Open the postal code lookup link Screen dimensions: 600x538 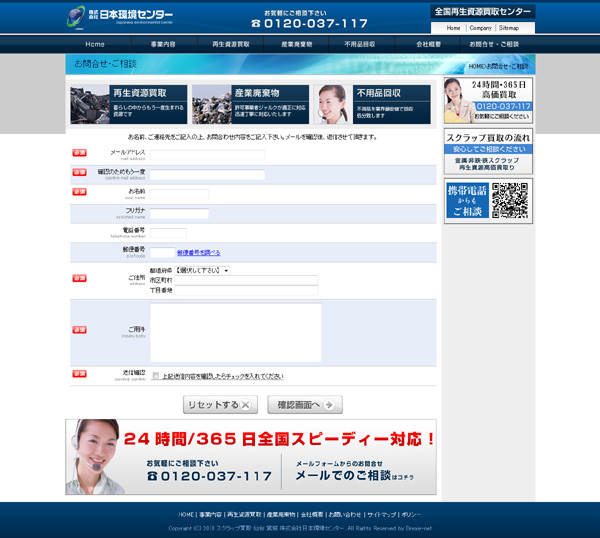tap(199, 253)
